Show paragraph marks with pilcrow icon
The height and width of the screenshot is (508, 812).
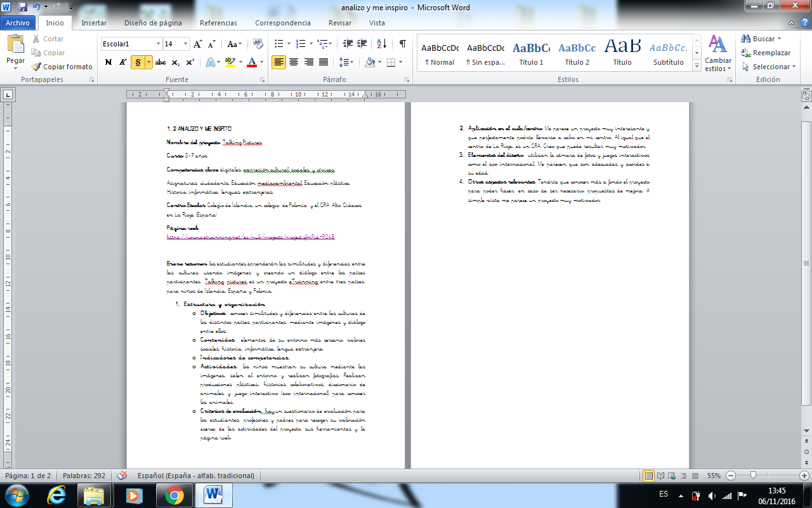[402, 44]
